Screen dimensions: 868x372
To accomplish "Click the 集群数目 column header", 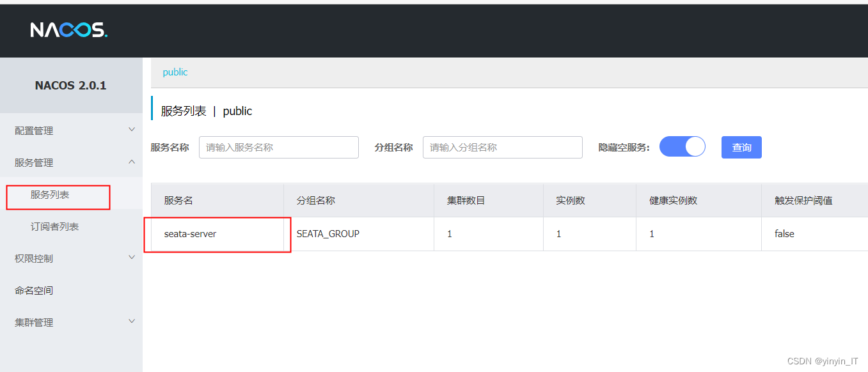I will [x=489, y=200].
